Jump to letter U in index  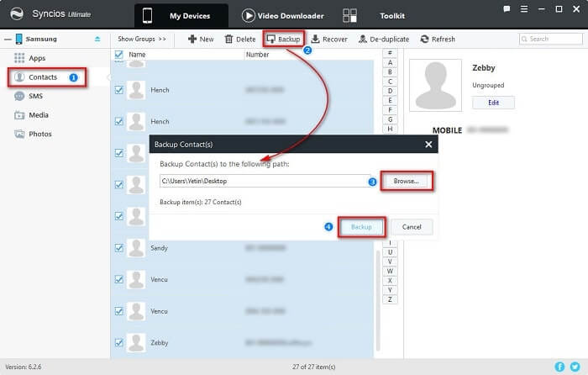pyautogui.click(x=390, y=252)
